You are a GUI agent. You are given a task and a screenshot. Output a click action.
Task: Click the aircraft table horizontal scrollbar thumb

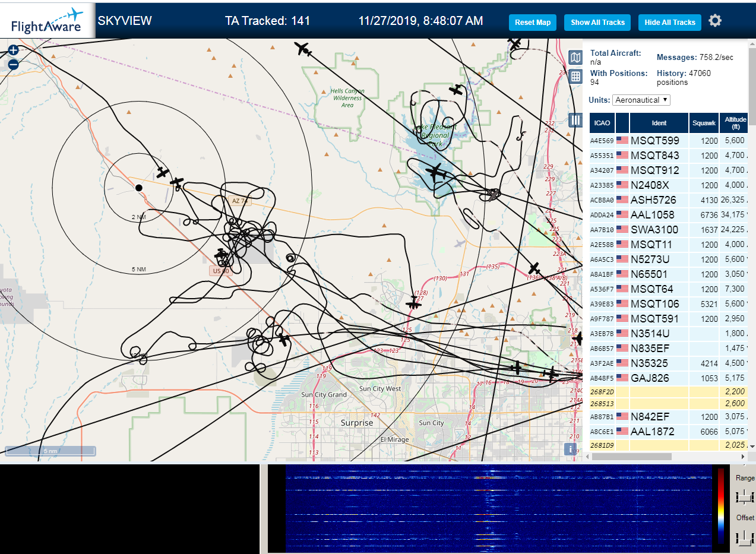632,457
